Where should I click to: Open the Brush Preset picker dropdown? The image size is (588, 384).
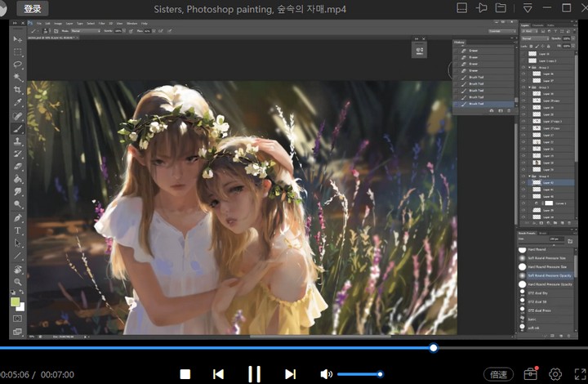pyautogui.click(x=49, y=31)
